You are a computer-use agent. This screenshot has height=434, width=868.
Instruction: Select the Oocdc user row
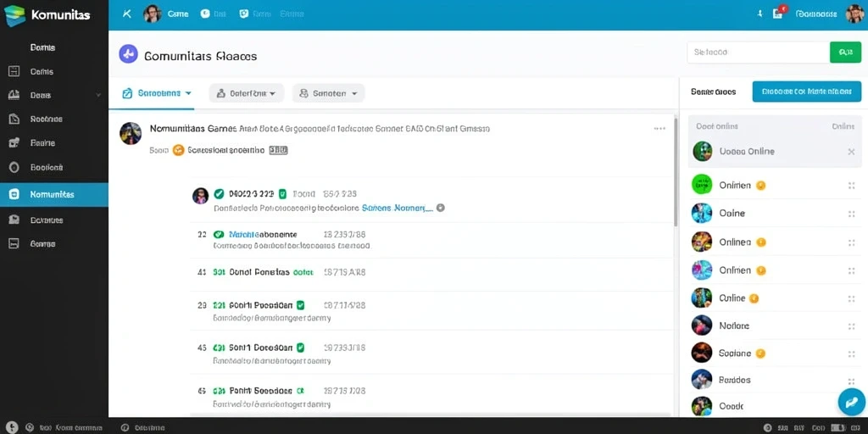775,406
